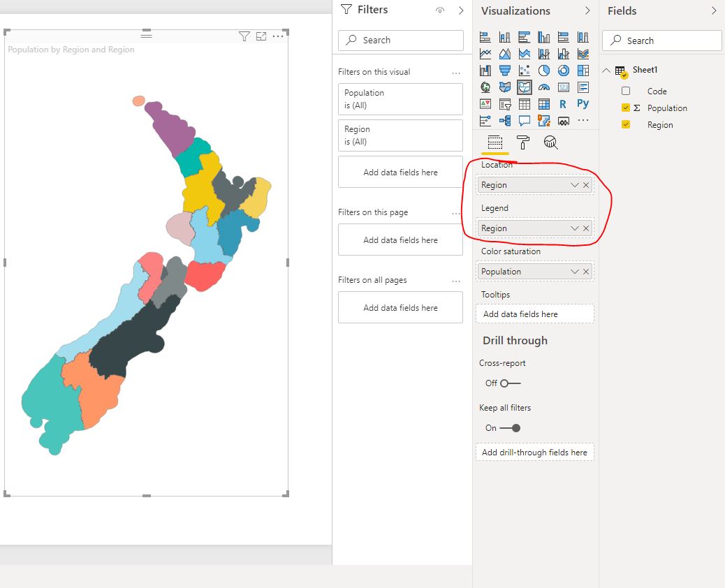Screen dimensions: 725x588
Task: Collapse the Fields pane chevron
Action: (714, 10)
